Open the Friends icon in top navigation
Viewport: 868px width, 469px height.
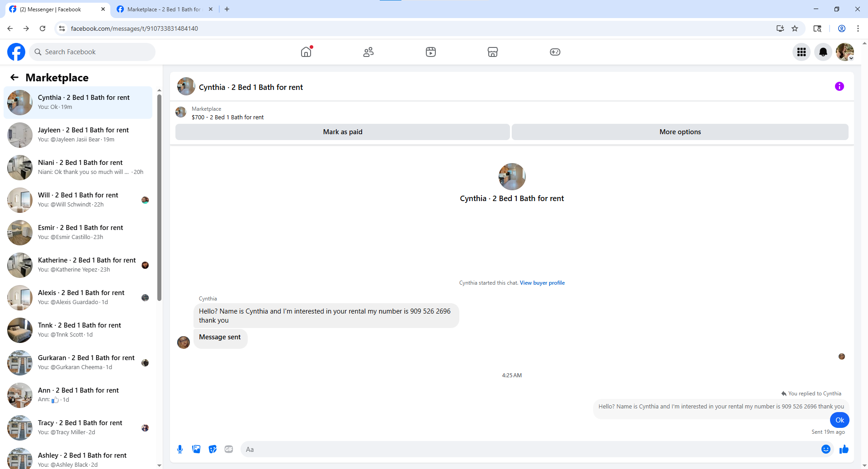coord(368,52)
